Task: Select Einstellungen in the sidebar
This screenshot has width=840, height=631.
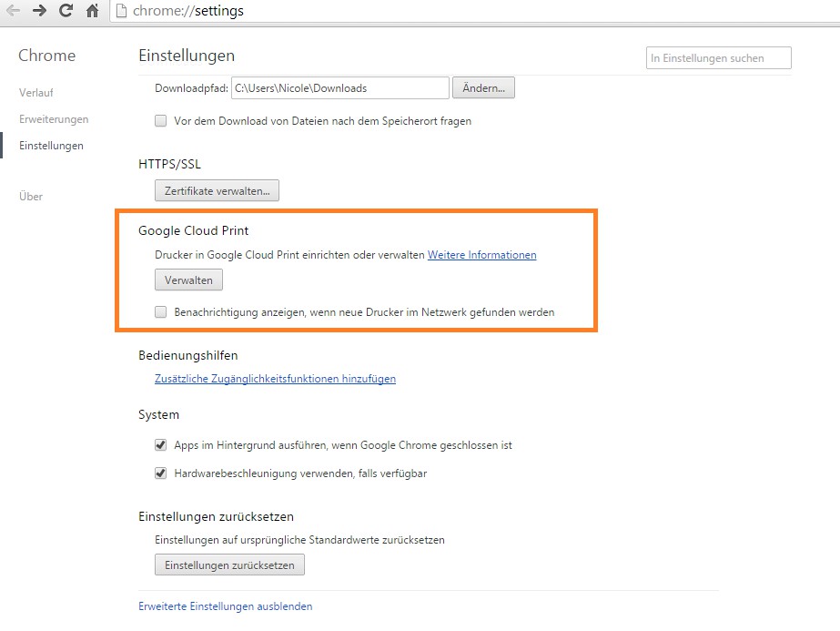Action: (x=51, y=145)
